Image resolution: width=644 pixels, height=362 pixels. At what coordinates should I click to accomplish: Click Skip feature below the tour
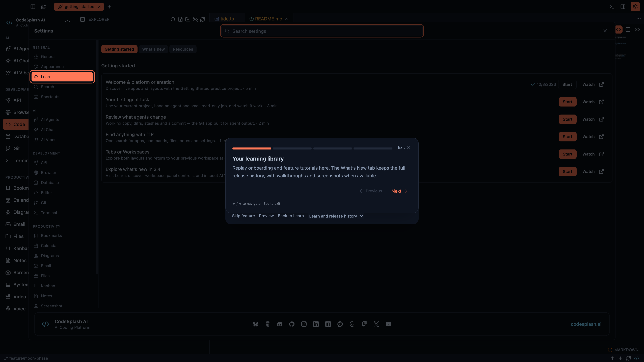(x=243, y=216)
